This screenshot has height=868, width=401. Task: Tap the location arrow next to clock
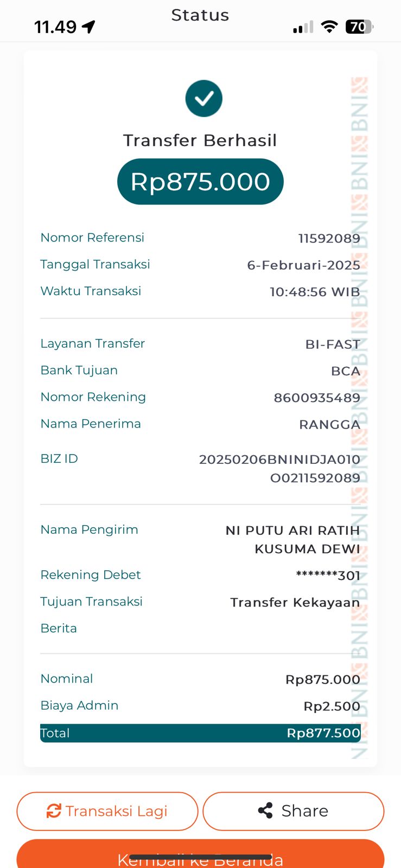click(88, 27)
